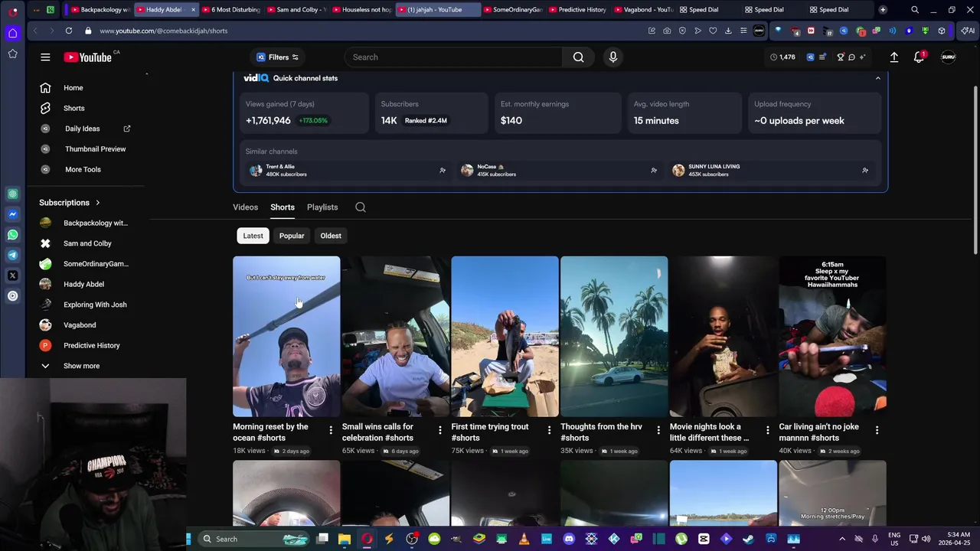This screenshot has height=551, width=980.
Task: Select the Latest sort chip
Action: tap(253, 236)
